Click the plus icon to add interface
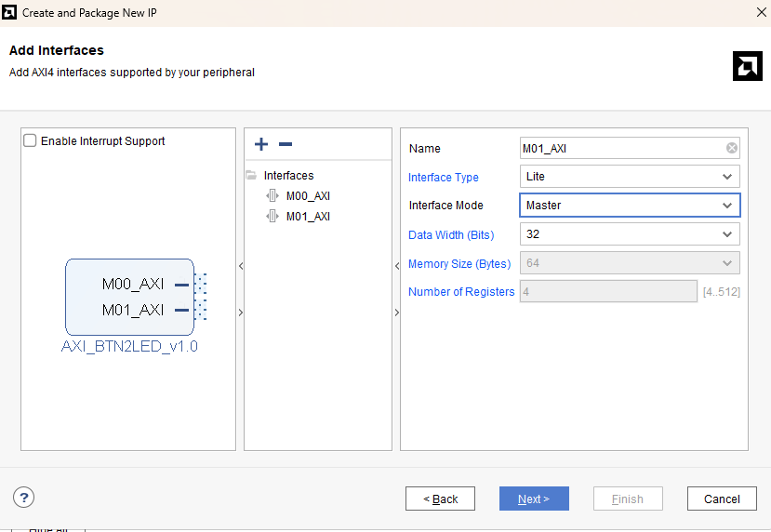 (x=261, y=144)
